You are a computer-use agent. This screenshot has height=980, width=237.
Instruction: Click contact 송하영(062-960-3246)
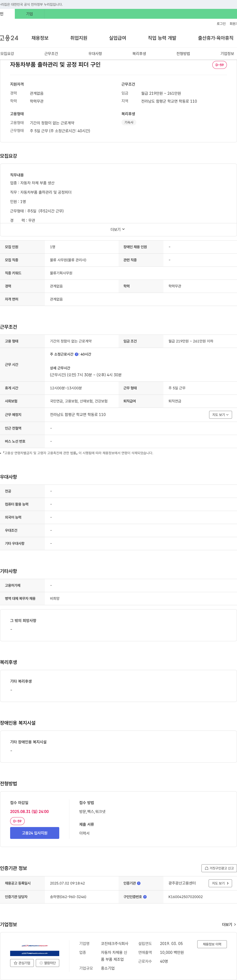(x=68, y=897)
